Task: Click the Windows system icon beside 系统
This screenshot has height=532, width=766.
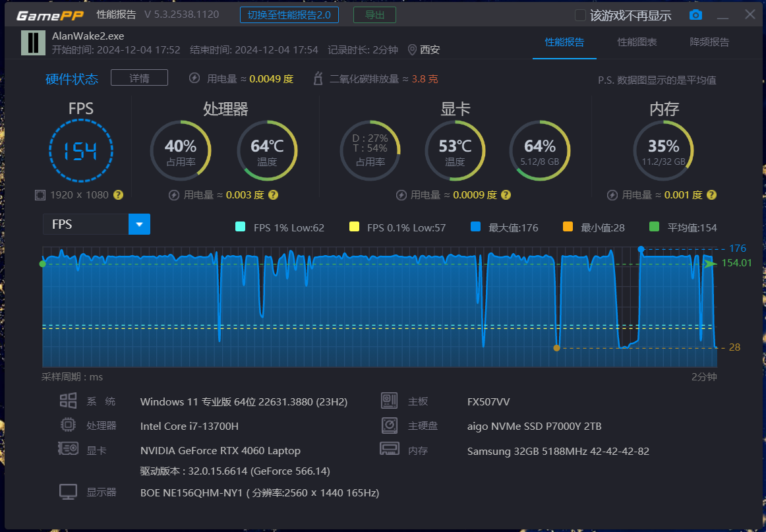Action: pos(68,401)
